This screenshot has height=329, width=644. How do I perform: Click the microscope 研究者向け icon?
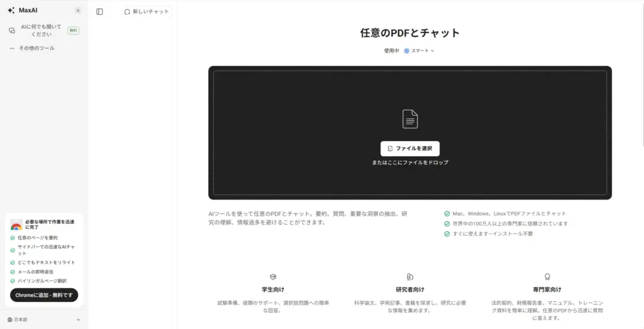[410, 277]
